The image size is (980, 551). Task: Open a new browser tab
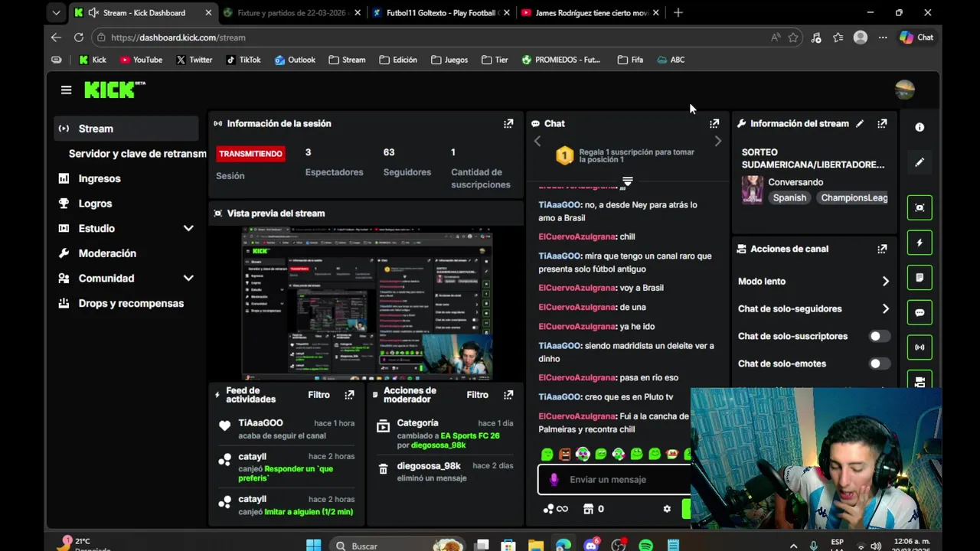(x=678, y=13)
